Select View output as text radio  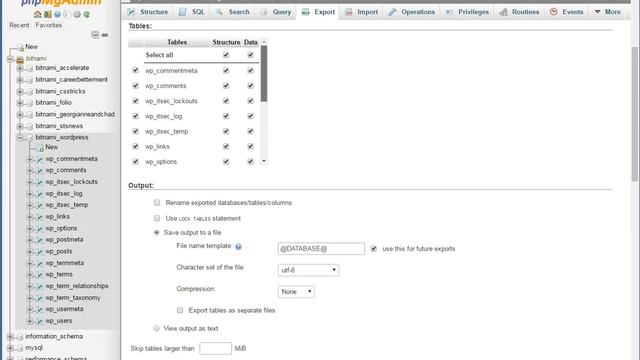tap(156, 328)
